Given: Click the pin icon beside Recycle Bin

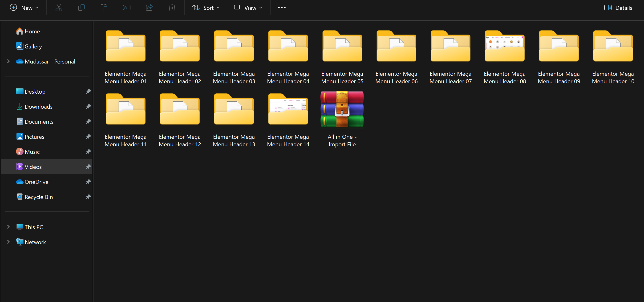Looking at the screenshot, I should [x=88, y=197].
